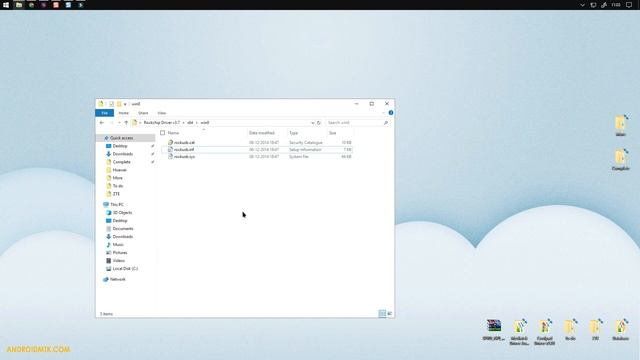Select Network in navigation pane
This screenshot has width=640, height=360.
[117, 279]
